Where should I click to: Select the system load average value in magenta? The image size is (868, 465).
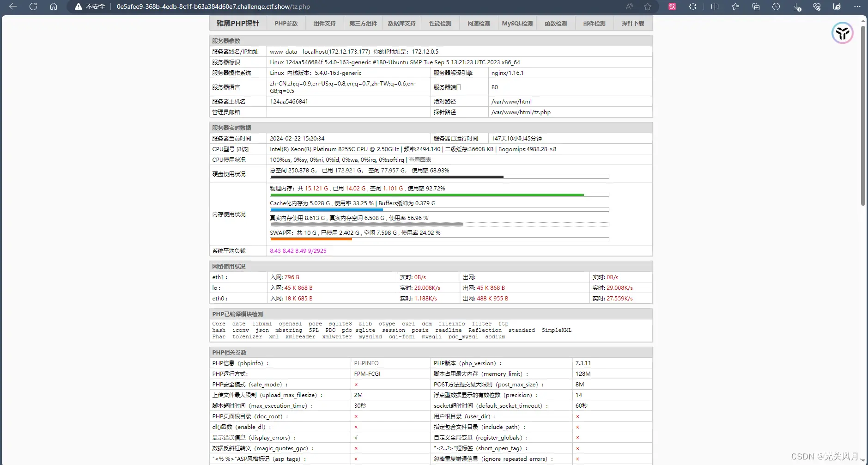298,251
